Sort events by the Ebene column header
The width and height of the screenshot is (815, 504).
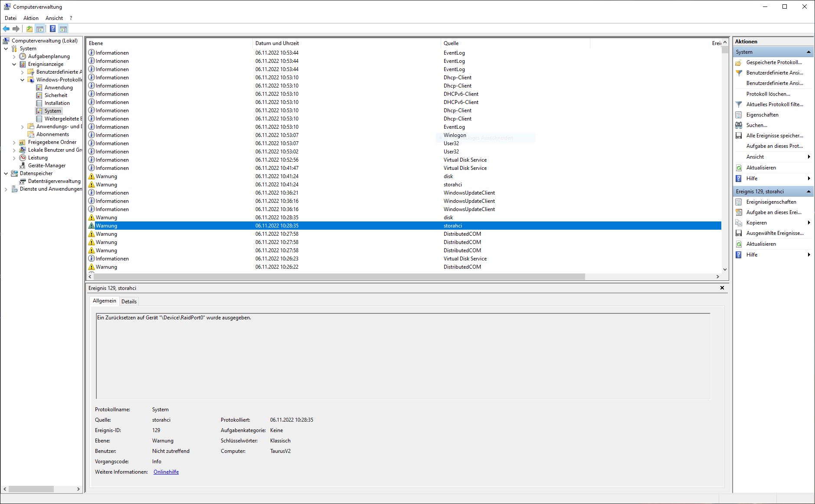[169, 43]
